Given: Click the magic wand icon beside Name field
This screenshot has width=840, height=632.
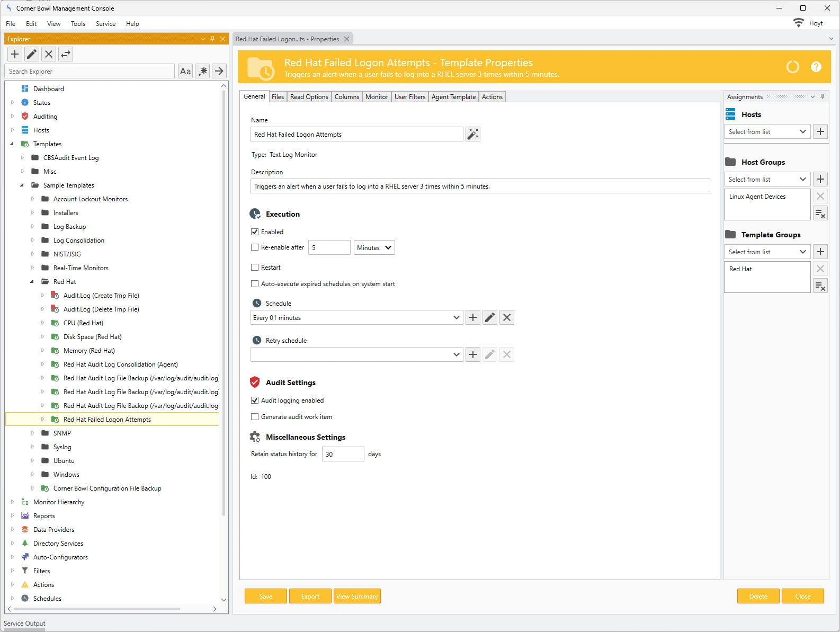Looking at the screenshot, I should [472, 135].
